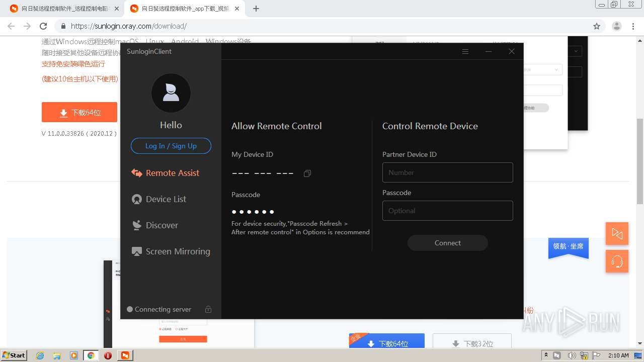Click the Sunlogin tray icon
Viewport: 644px width, 362px height.
click(557, 355)
